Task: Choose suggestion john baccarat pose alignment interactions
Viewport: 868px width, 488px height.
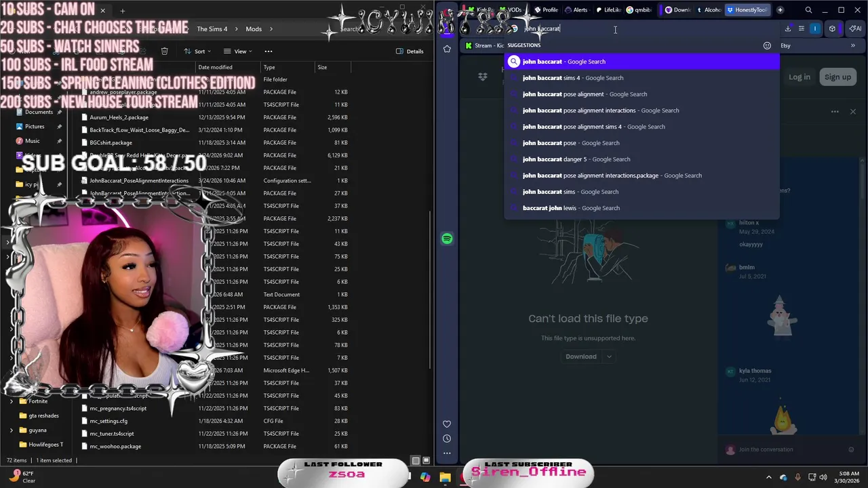Action: pyautogui.click(x=642, y=110)
